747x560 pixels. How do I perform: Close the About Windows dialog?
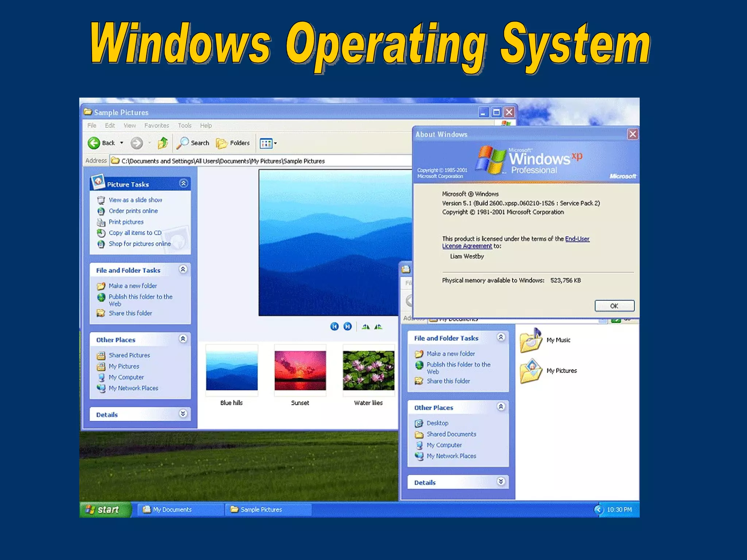[x=633, y=134]
